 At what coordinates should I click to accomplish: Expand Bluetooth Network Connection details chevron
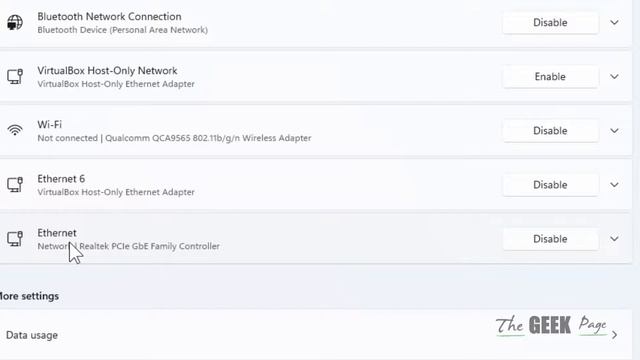tap(614, 22)
